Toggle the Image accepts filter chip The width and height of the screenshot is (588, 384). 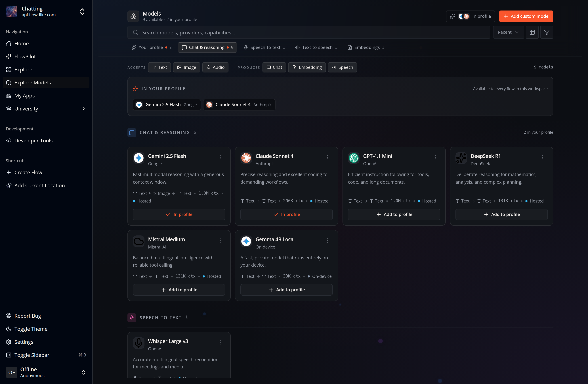tap(186, 67)
